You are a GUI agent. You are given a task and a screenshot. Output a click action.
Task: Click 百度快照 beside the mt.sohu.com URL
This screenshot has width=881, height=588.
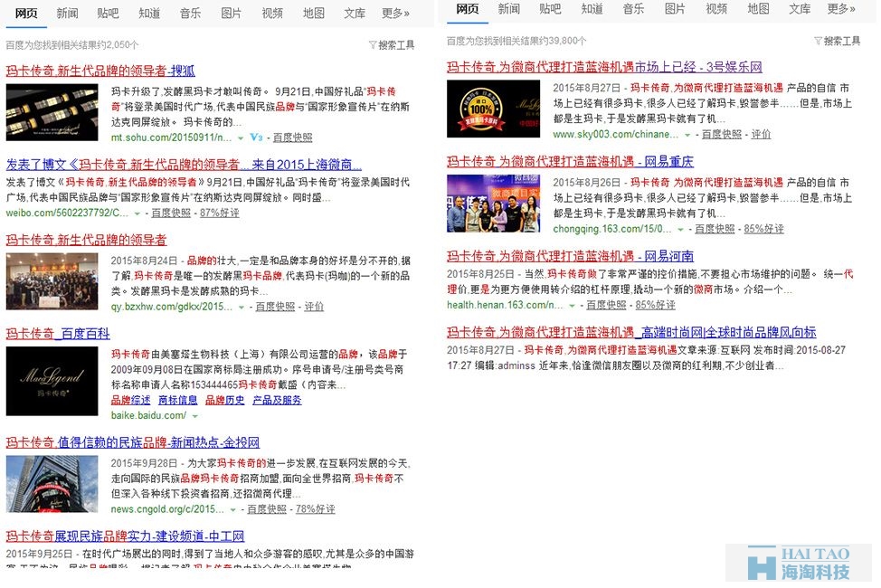coord(292,138)
